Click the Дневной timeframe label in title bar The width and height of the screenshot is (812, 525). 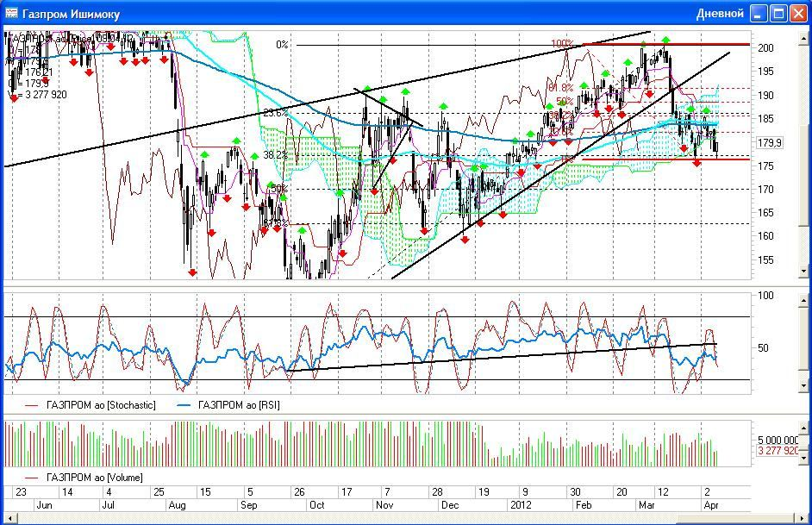tap(720, 14)
